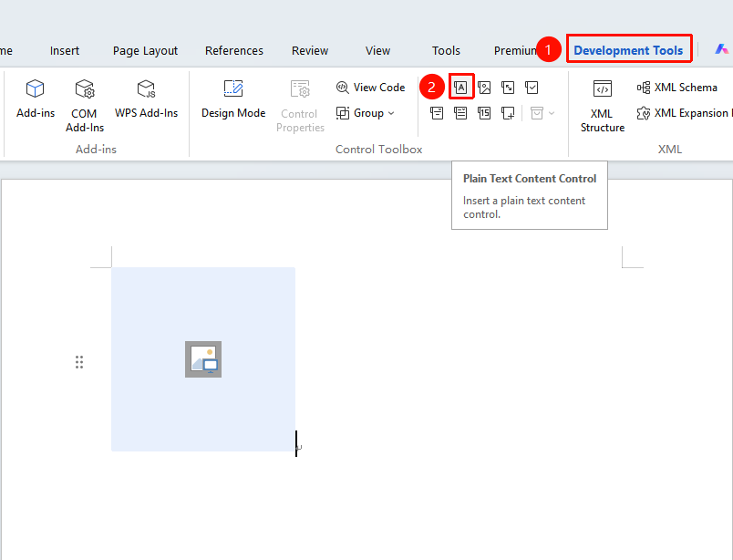Click View Code in Control Toolbox

tap(370, 88)
